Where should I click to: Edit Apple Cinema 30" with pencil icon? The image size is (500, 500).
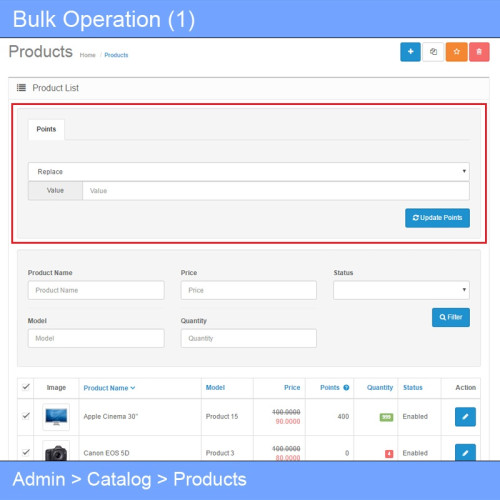click(x=465, y=417)
